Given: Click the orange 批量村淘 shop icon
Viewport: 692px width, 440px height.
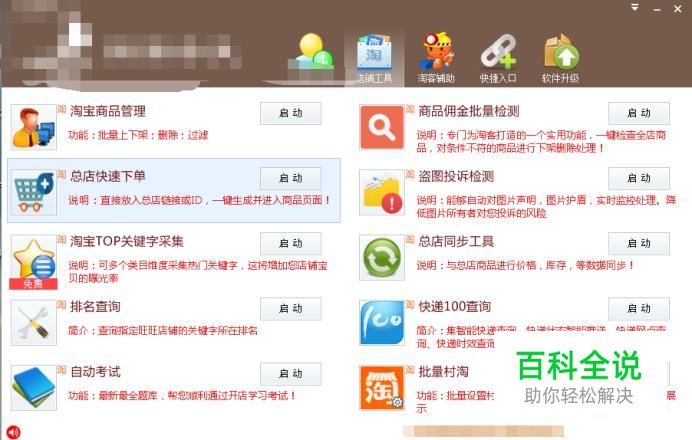Looking at the screenshot, I should point(382,388).
